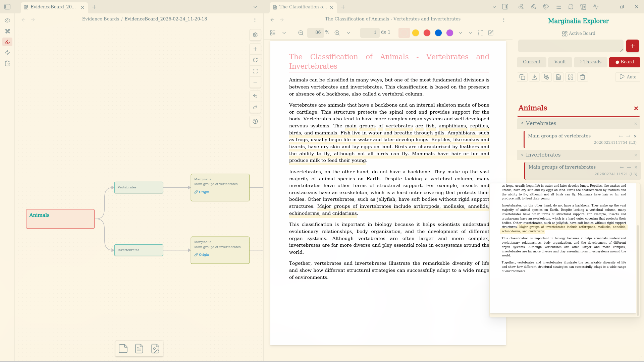Click the edit pencil icon in PDF toolbar

[491, 33]
